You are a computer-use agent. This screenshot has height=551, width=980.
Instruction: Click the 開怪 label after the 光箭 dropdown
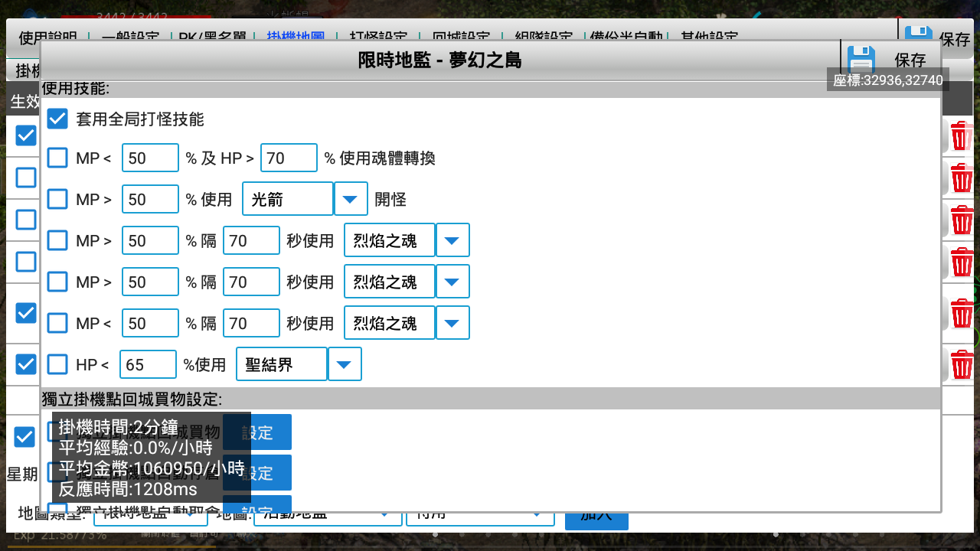click(x=390, y=199)
